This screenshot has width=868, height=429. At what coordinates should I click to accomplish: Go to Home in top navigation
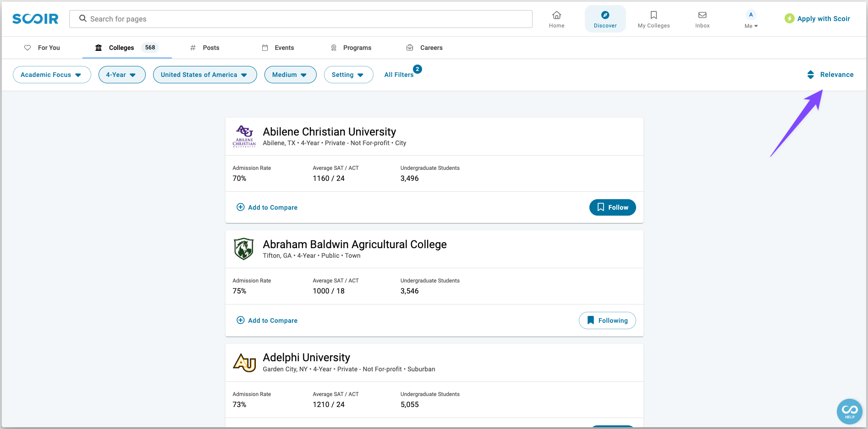pyautogui.click(x=556, y=19)
